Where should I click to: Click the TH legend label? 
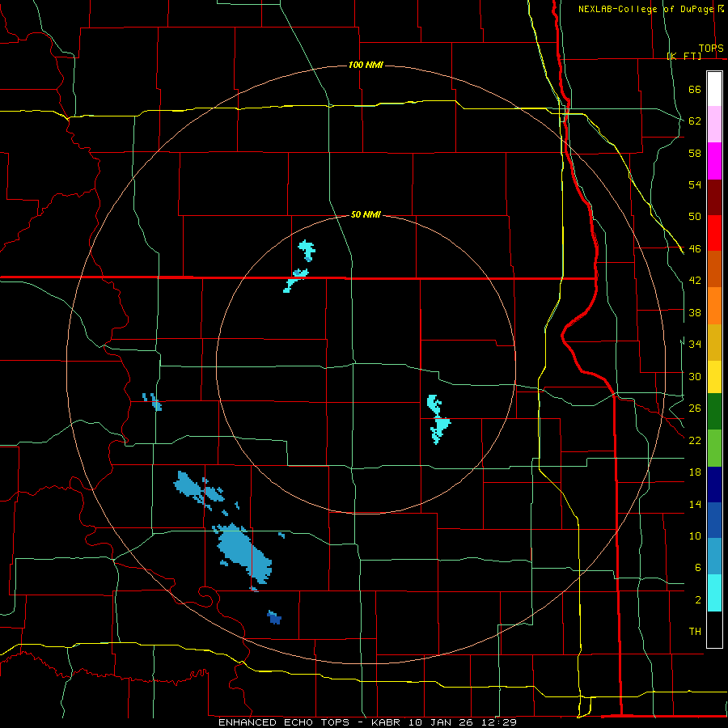tap(695, 632)
